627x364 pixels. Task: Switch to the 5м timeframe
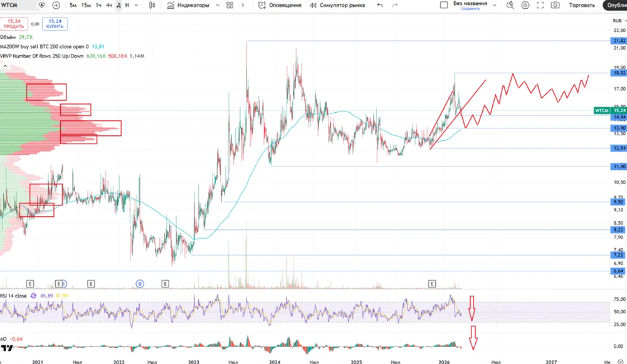click(73, 5)
